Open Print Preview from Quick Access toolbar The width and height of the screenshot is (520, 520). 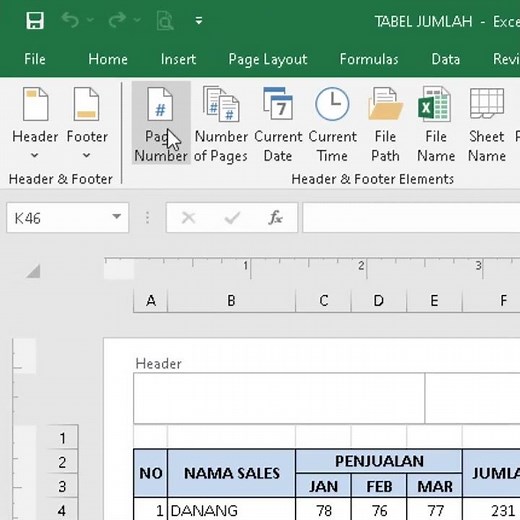tap(165, 21)
